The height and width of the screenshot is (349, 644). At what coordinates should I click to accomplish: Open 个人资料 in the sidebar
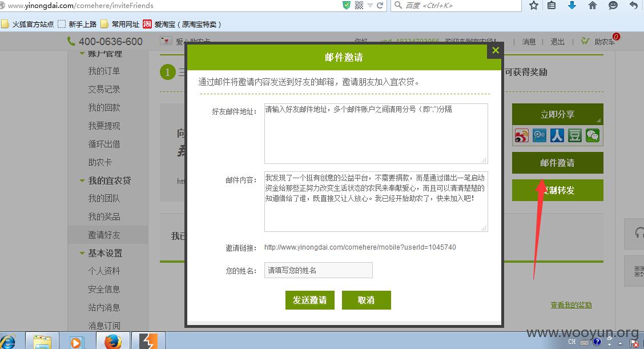point(104,271)
